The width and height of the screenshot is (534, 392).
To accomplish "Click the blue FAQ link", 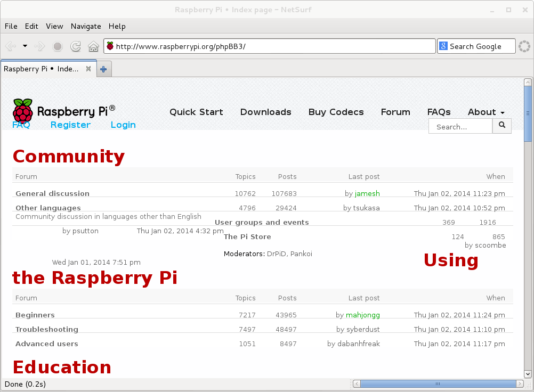I will point(21,125).
